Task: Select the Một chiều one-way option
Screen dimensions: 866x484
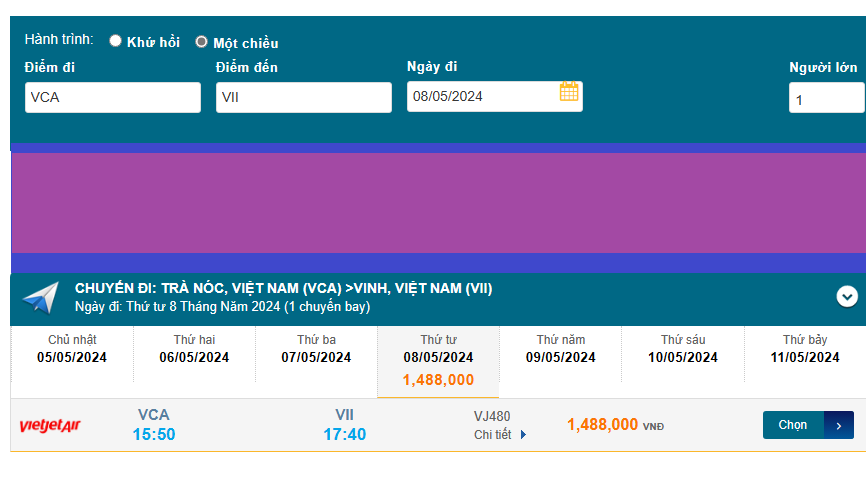Action: pyautogui.click(x=201, y=42)
